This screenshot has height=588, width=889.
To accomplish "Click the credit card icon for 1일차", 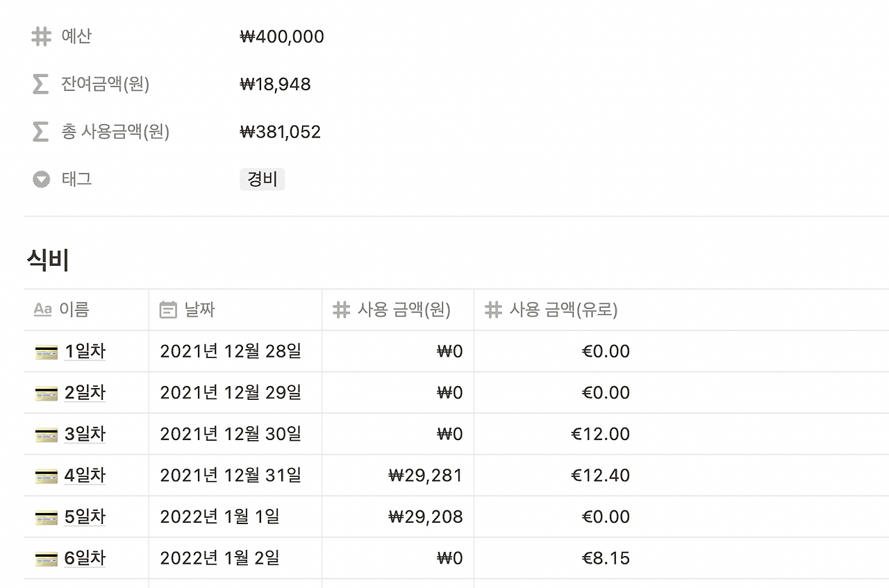I will (x=47, y=352).
